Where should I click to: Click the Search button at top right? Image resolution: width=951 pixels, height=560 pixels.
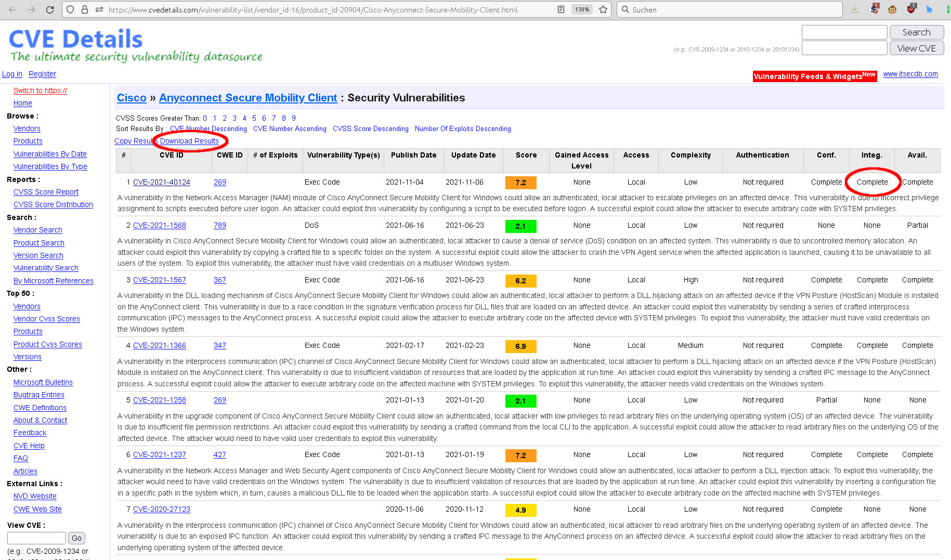[x=916, y=32]
